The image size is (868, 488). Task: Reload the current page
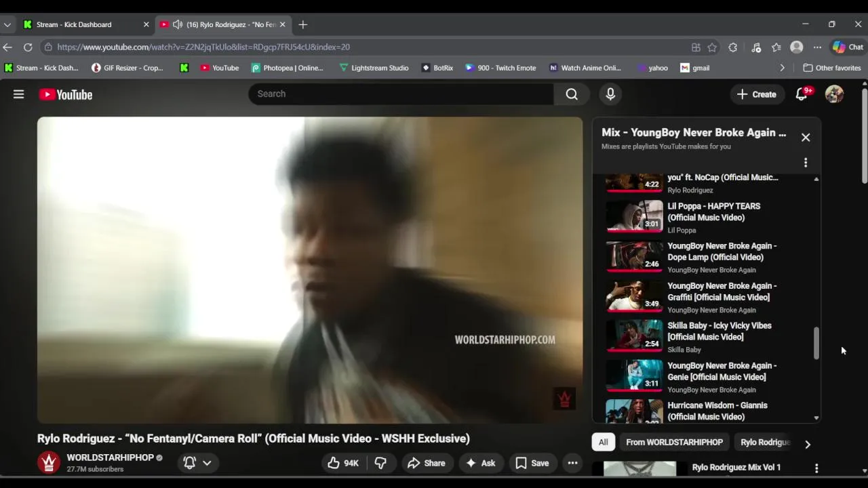28,47
